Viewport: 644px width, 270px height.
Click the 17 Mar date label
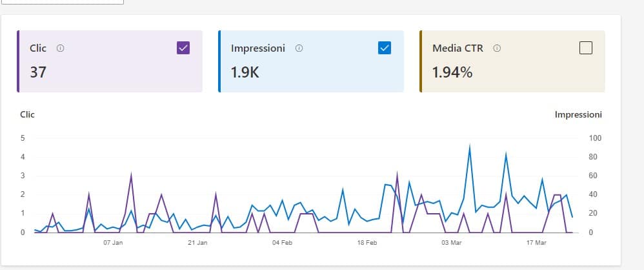[536, 243]
